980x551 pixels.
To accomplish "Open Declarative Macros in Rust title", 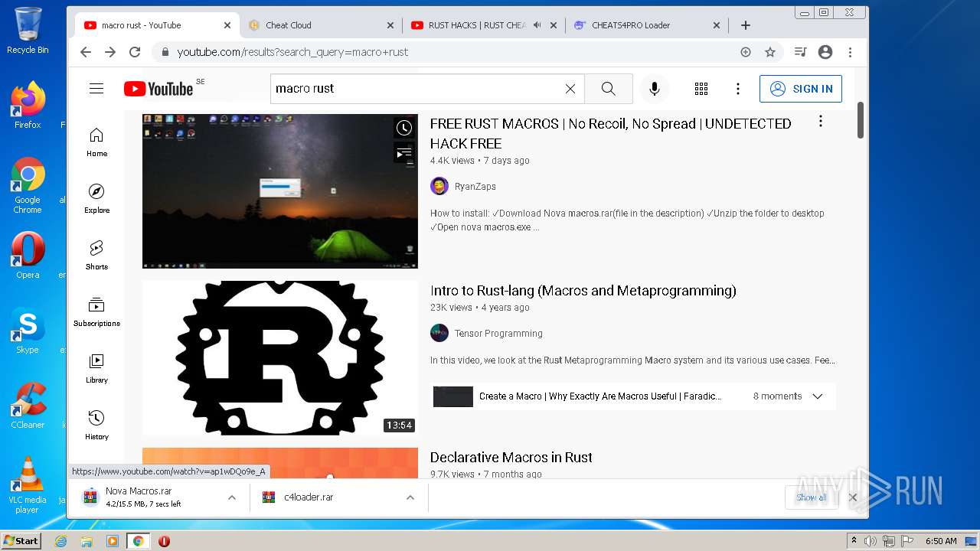I will 511,458.
